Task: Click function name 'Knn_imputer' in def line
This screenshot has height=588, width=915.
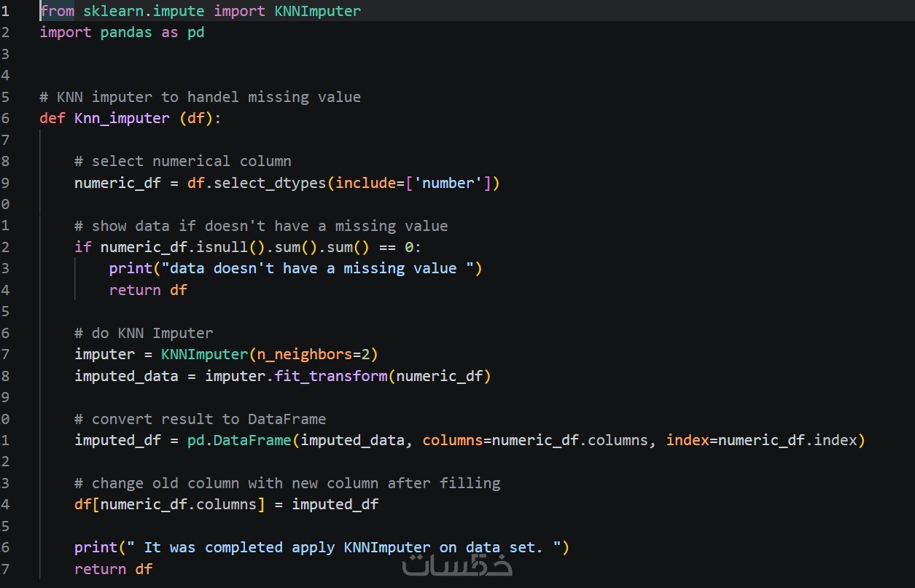Action: click(122, 118)
